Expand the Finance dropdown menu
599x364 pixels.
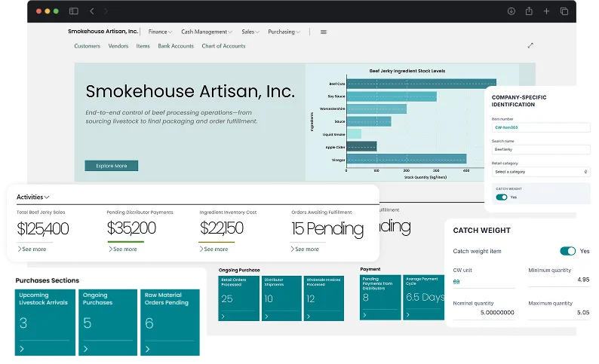[x=160, y=32]
